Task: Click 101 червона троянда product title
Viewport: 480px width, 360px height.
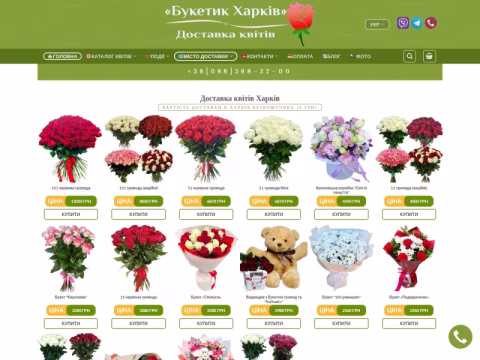Action: pyautogui.click(x=71, y=188)
